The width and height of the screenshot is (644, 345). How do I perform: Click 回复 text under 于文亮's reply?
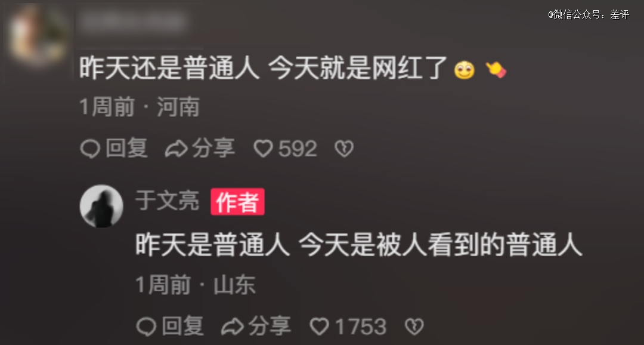click(183, 326)
